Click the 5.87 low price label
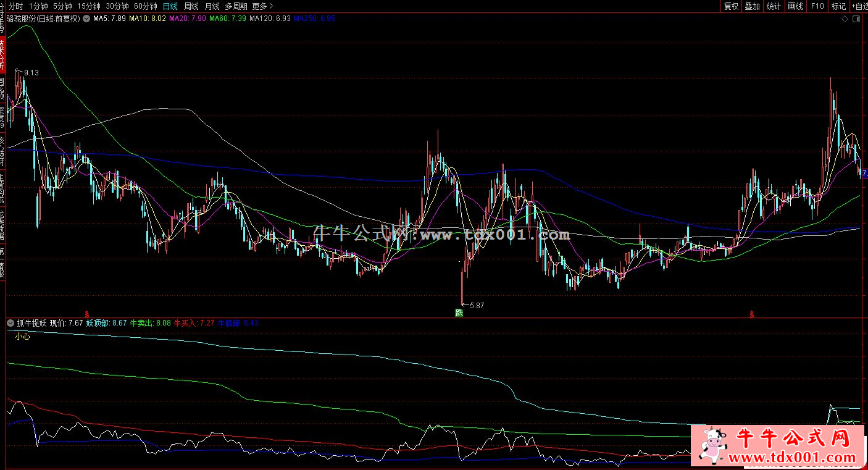The image size is (868, 470). pyautogui.click(x=477, y=305)
